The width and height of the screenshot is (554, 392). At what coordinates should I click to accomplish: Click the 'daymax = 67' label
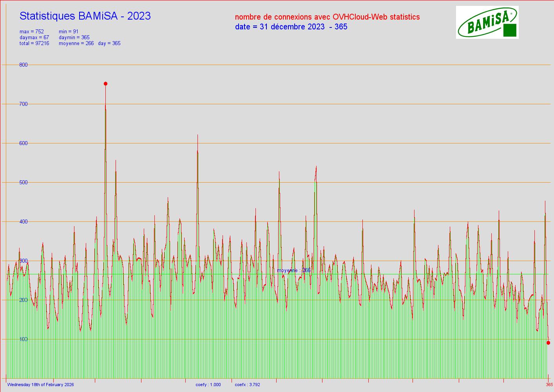click(34, 38)
